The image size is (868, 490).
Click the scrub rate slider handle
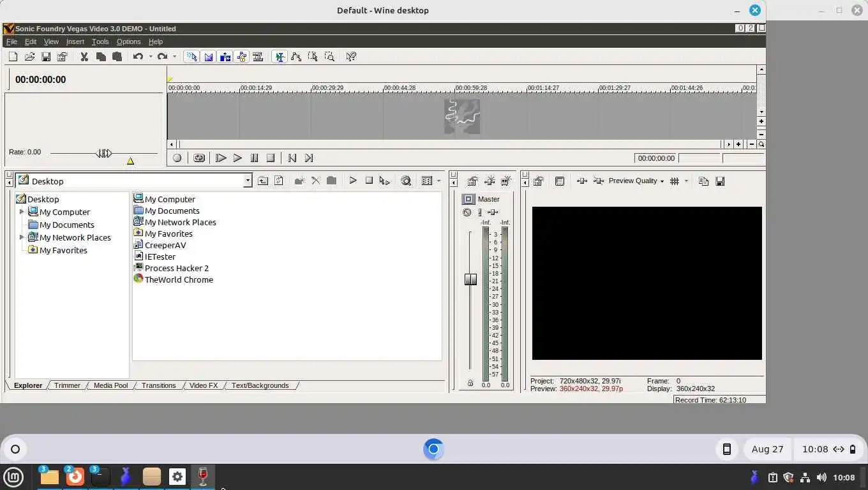click(104, 153)
